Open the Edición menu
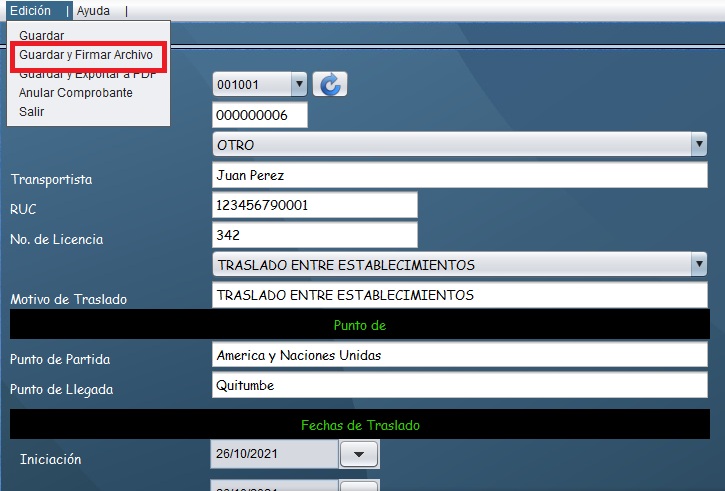725x491 pixels. (x=30, y=10)
